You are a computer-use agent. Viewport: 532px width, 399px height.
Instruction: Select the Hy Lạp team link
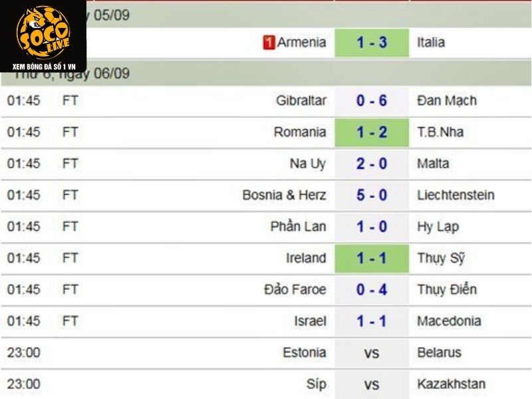[438, 227]
